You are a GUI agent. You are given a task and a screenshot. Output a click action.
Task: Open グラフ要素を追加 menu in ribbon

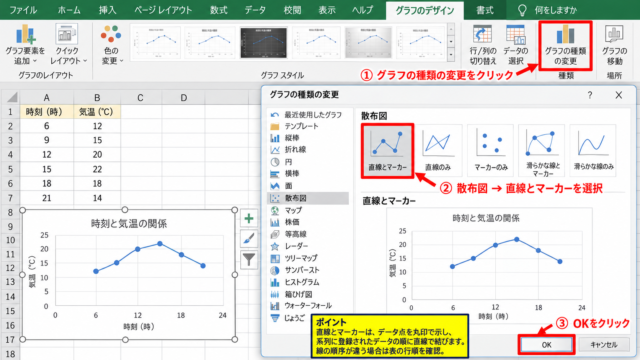click(25, 44)
